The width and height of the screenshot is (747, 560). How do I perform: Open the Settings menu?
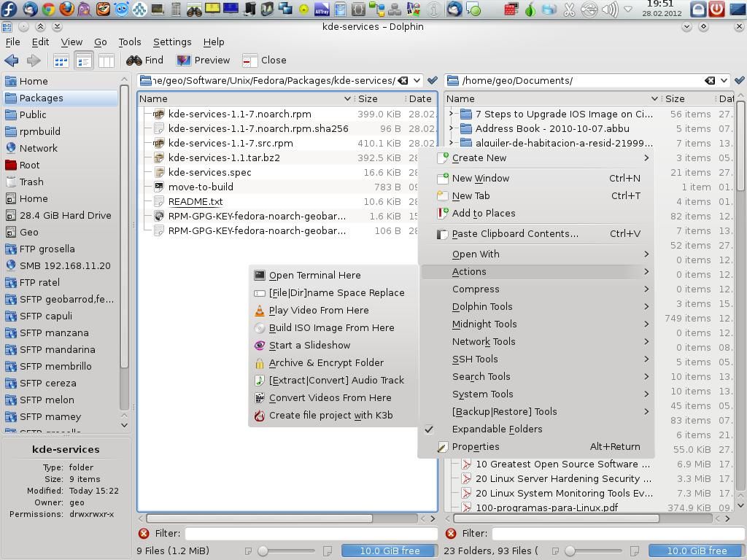click(x=172, y=42)
